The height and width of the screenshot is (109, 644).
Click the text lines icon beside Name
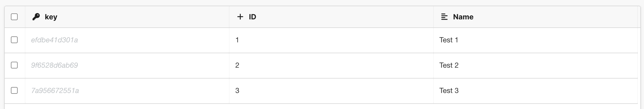[444, 17]
